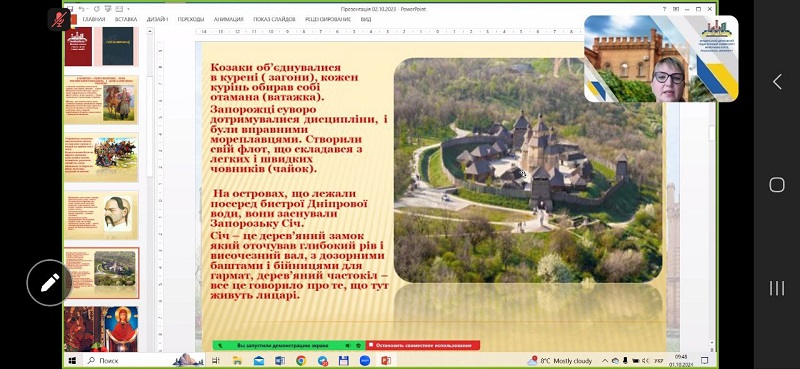Open Google Chrome from the taskbar

(x=301, y=361)
